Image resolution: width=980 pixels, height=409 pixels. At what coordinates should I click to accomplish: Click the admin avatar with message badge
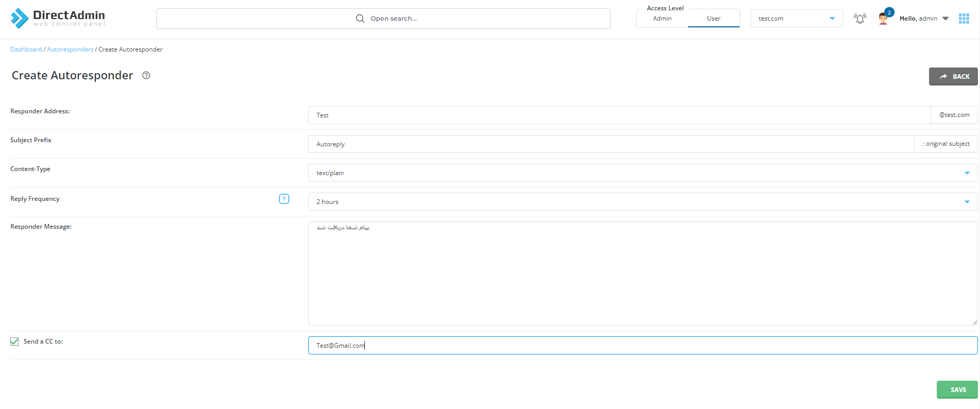click(884, 18)
